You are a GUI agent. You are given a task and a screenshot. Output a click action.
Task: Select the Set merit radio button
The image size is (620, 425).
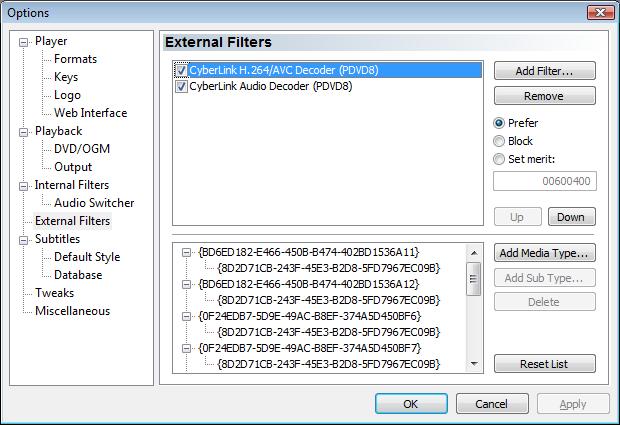[x=499, y=159]
